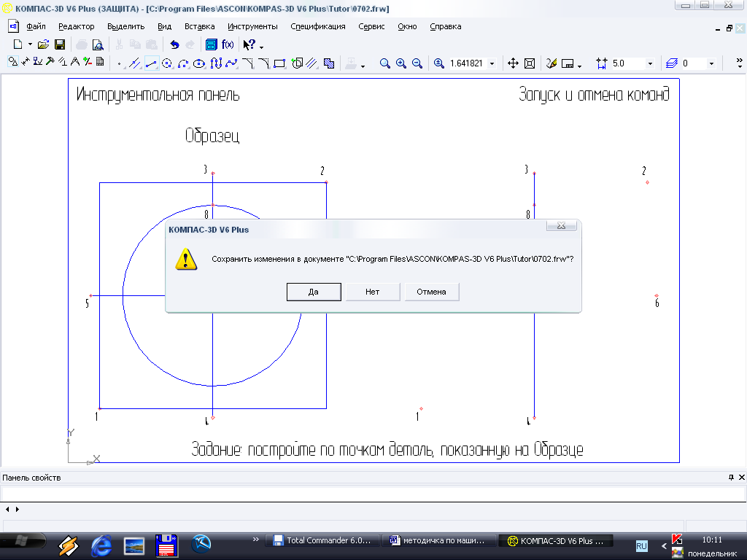Viewport: 747px width, 560px height.
Task: Select the Chamfer tool
Action: coord(248,63)
